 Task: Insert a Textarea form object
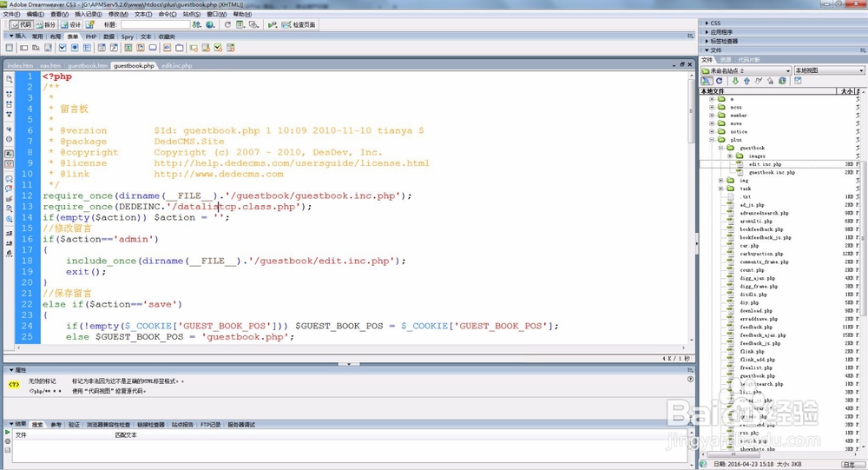[49, 49]
